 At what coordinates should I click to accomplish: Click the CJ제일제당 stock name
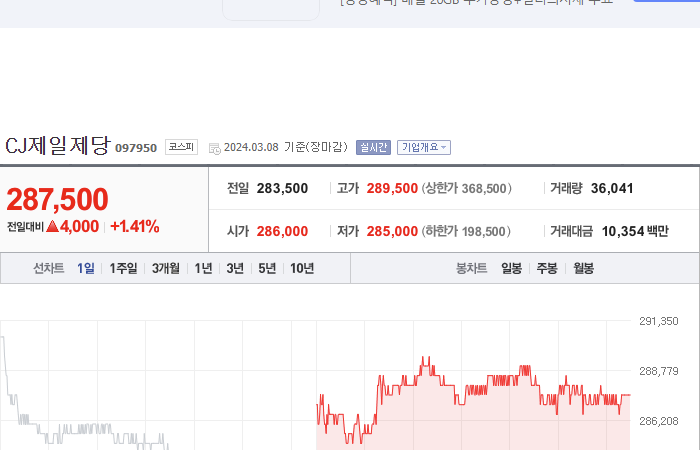tap(58, 146)
